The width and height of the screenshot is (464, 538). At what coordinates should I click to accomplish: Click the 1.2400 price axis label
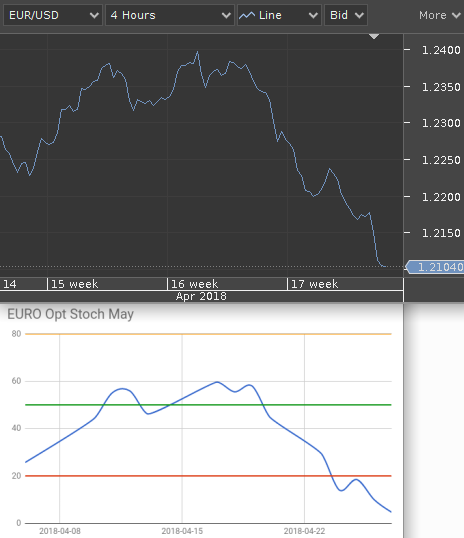coord(441,50)
